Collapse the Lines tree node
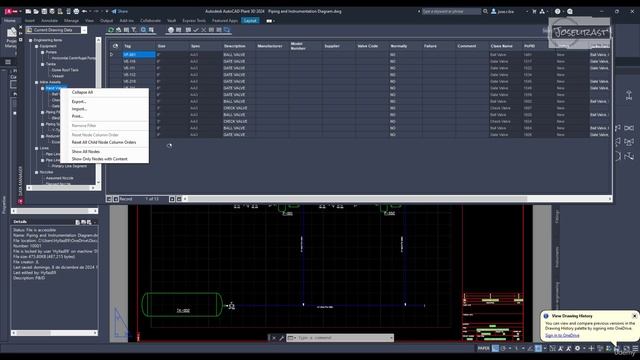The width and height of the screenshot is (640, 360). (37, 148)
